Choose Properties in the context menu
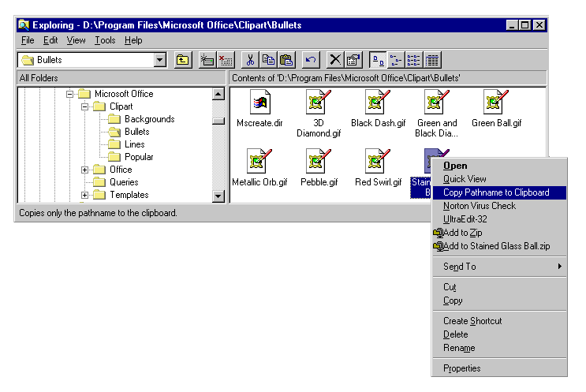586x392 pixels. 499,368
